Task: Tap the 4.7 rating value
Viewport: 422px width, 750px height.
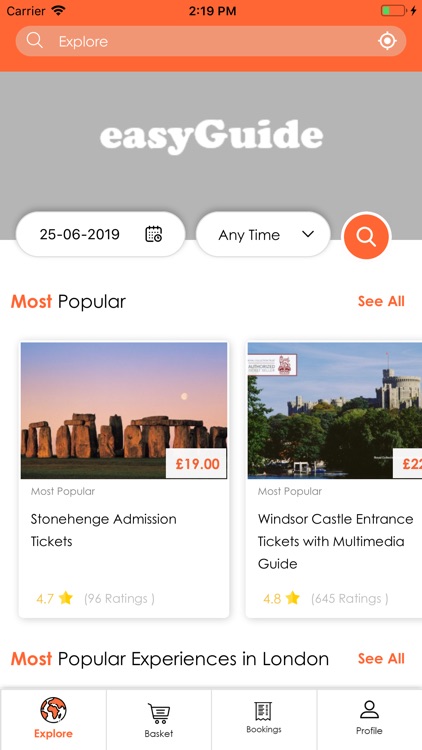Action: pos(44,598)
